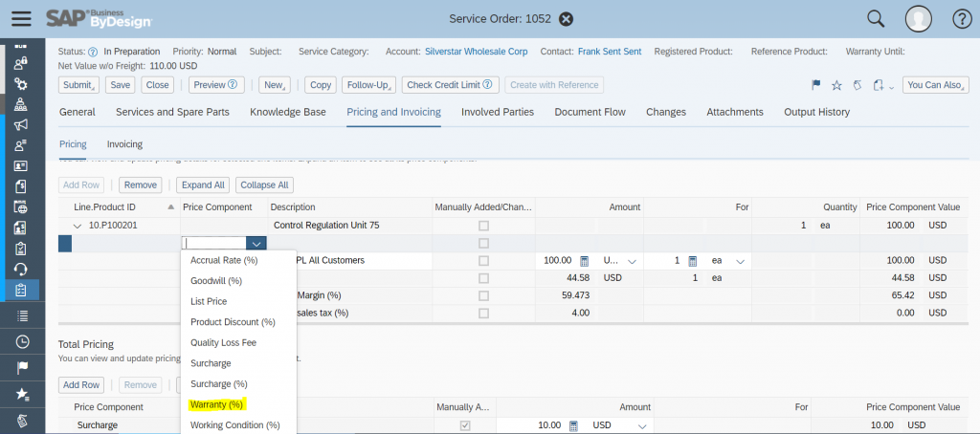Toggle Manually Added checkbox in sales tax (%) row
The height and width of the screenshot is (434, 980).
point(483,313)
